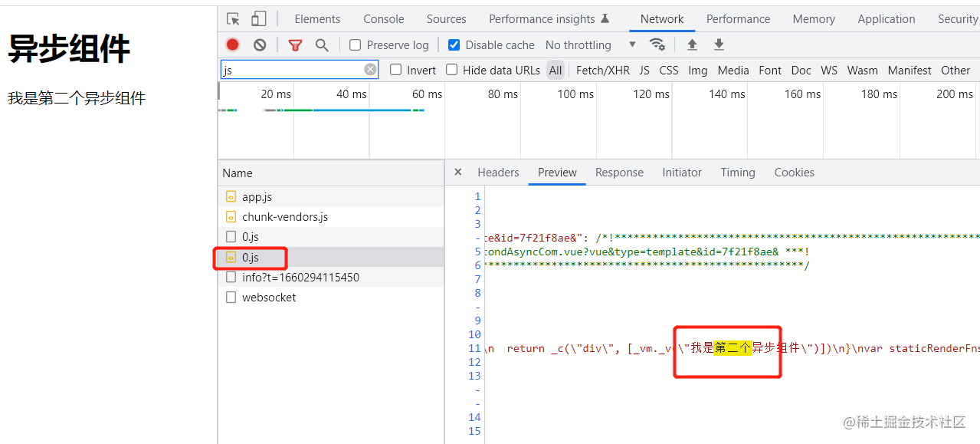Open the Security panel
Screen dimensions: 980x444
click(x=958, y=19)
